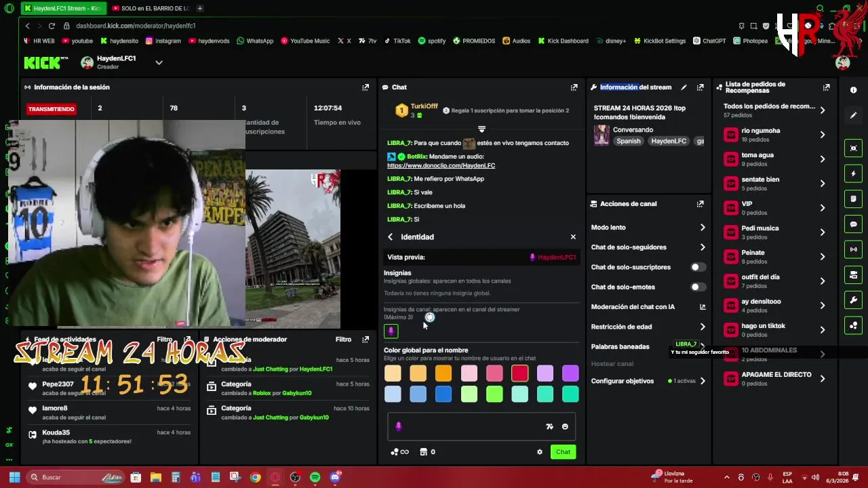Open the info icon in right sidebar
Viewport: 868px width, 488px height.
point(853,90)
